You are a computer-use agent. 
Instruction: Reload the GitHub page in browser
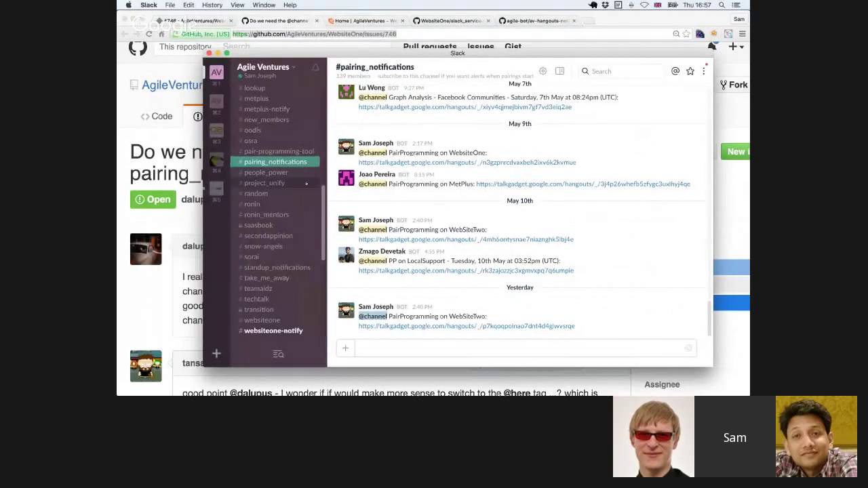(149, 34)
